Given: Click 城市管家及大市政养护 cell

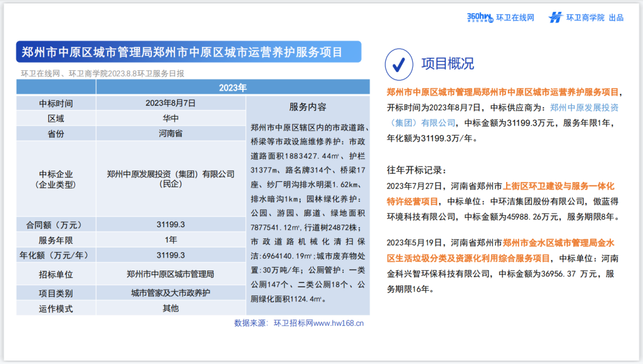Looking at the screenshot, I should (x=171, y=293).
